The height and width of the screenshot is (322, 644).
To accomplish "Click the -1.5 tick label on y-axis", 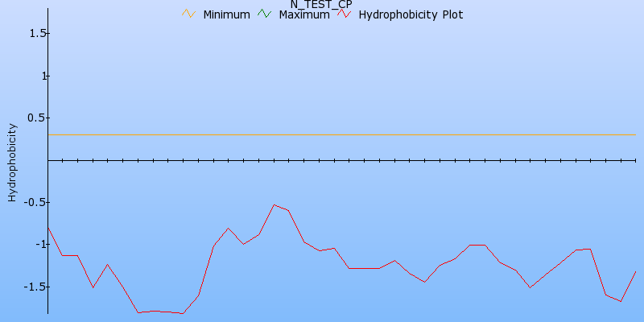I will [34, 287].
